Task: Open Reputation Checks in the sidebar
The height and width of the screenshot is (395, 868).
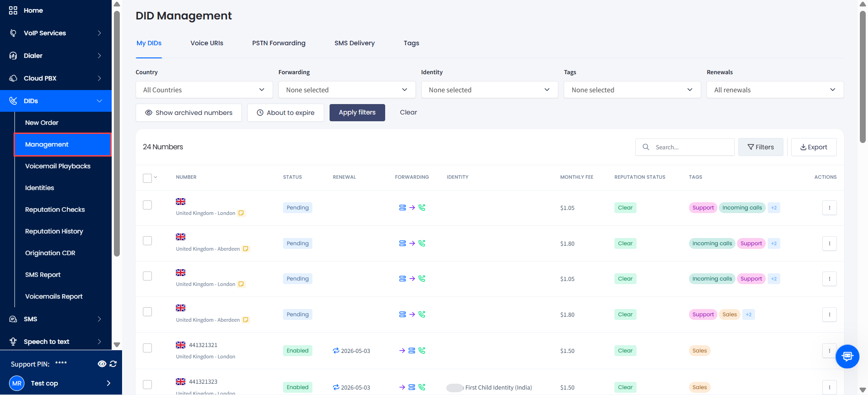Action: (55, 209)
